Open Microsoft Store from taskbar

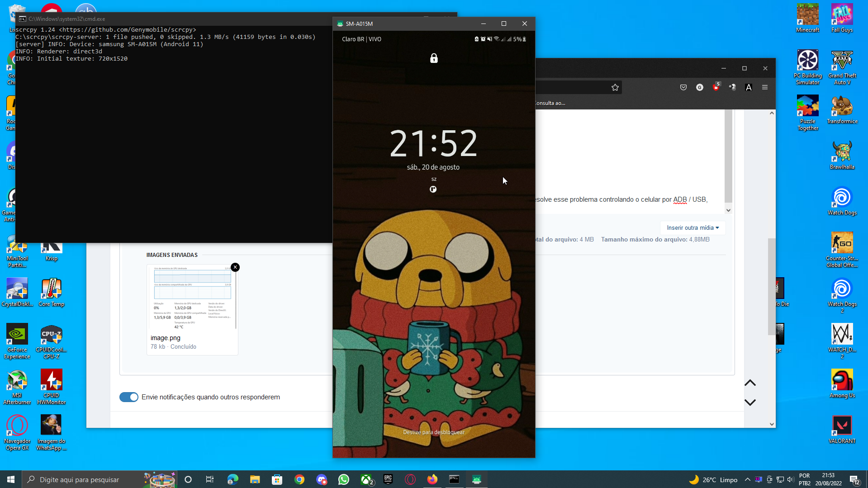pos(277,479)
